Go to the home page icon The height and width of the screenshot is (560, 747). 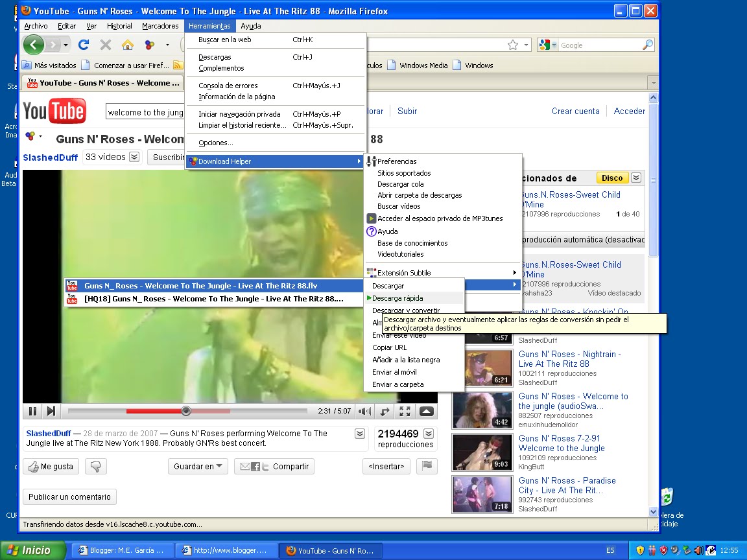click(x=127, y=45)
